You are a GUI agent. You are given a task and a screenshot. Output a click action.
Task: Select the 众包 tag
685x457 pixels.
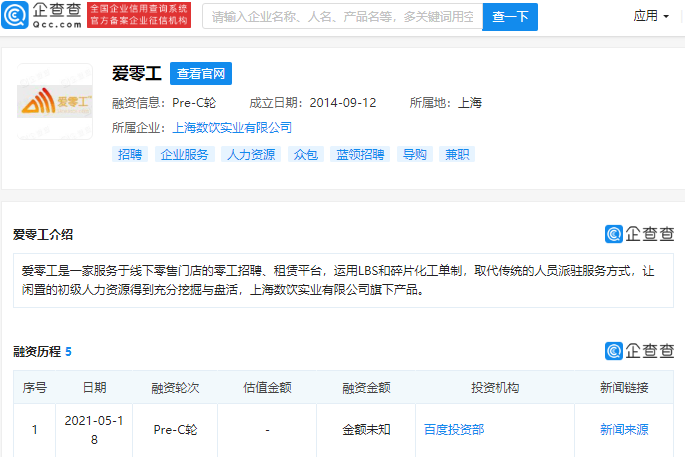(305, 154)
